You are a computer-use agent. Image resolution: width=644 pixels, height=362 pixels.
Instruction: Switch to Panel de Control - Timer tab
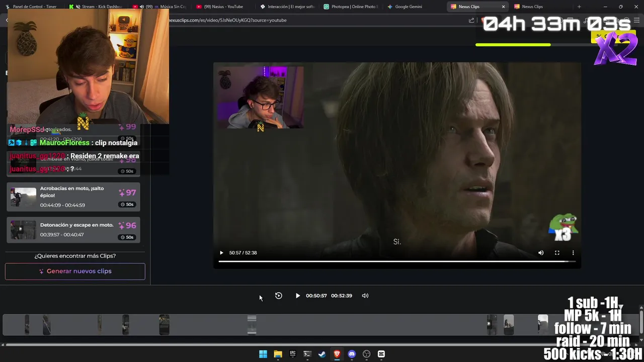coord(31,7)
